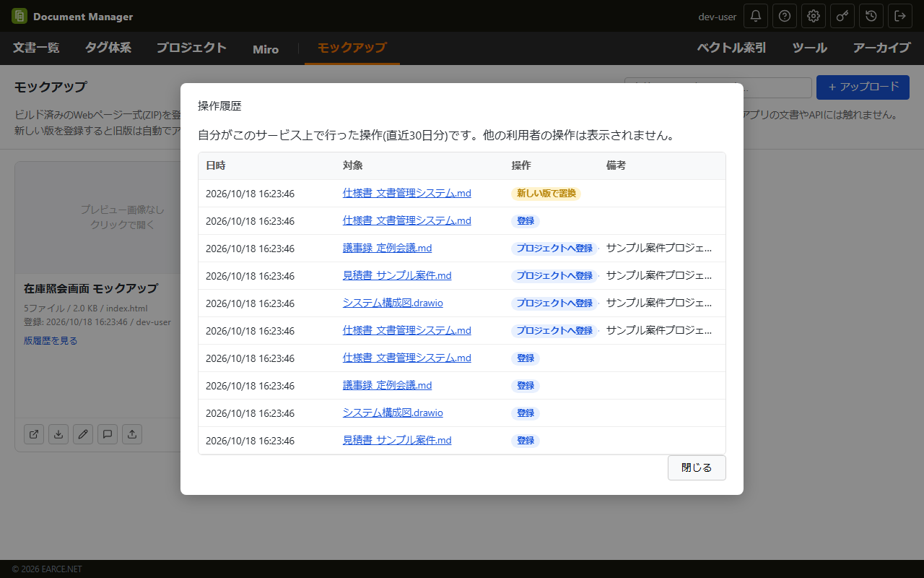Download the 在庫照会画面 mockup
Image resolution: width=924 pixels, height=578 pixels.
58,434
